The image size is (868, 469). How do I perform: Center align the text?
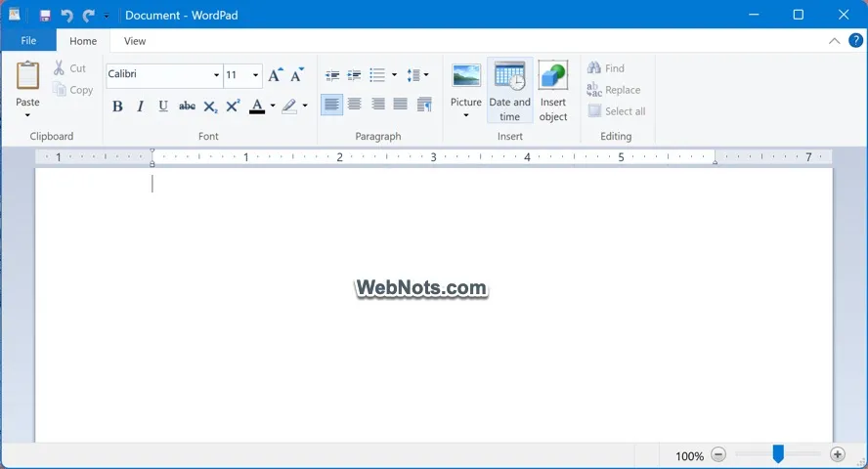[x=355, y=104]
